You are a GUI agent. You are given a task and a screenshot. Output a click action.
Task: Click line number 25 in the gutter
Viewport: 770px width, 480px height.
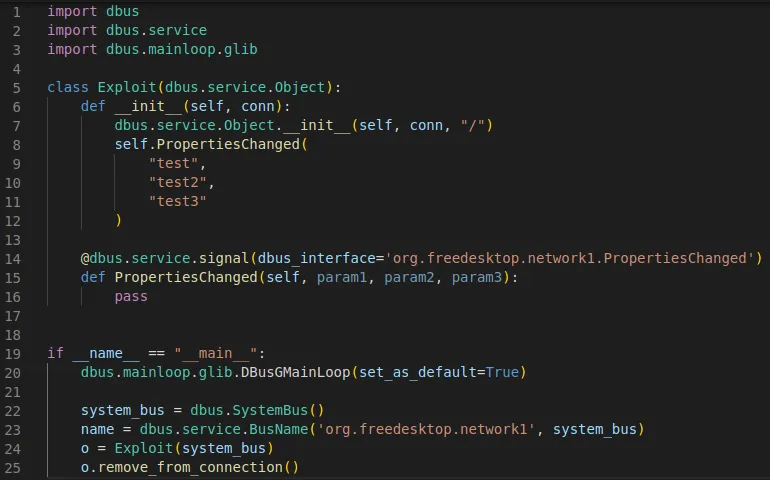point(13,468)
